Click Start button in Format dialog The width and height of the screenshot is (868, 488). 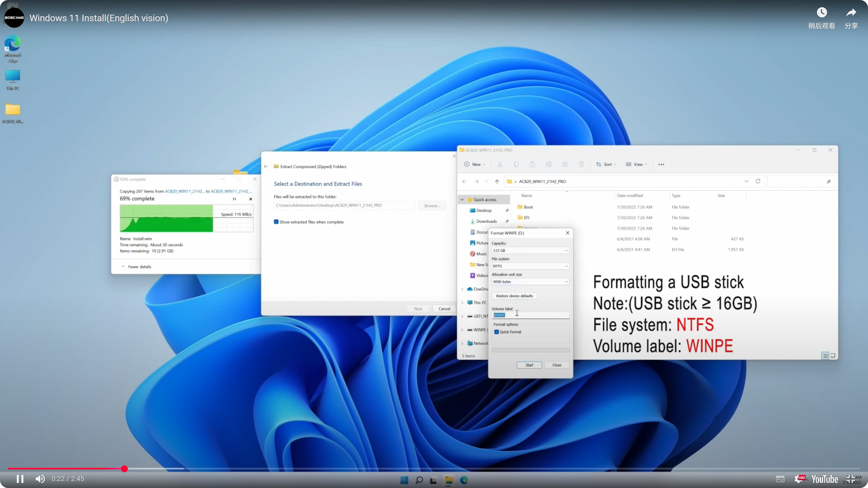click(x=529, y=365)
